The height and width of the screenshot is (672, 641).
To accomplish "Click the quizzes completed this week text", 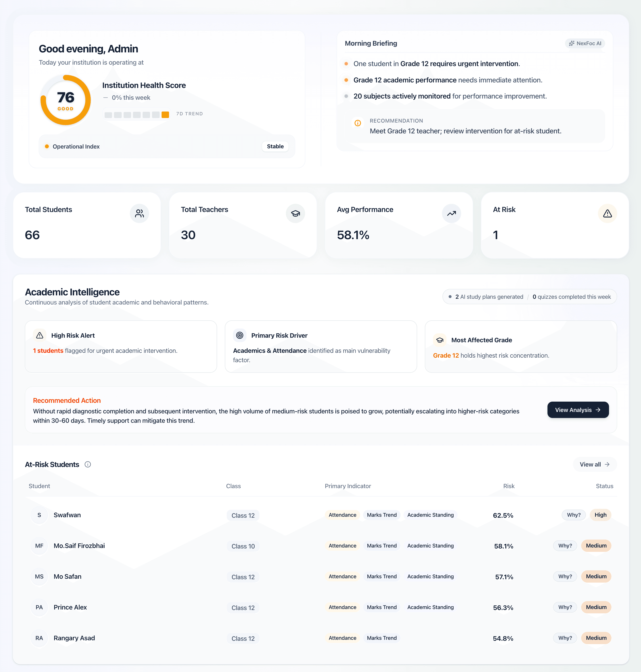I will coord(572,297).
